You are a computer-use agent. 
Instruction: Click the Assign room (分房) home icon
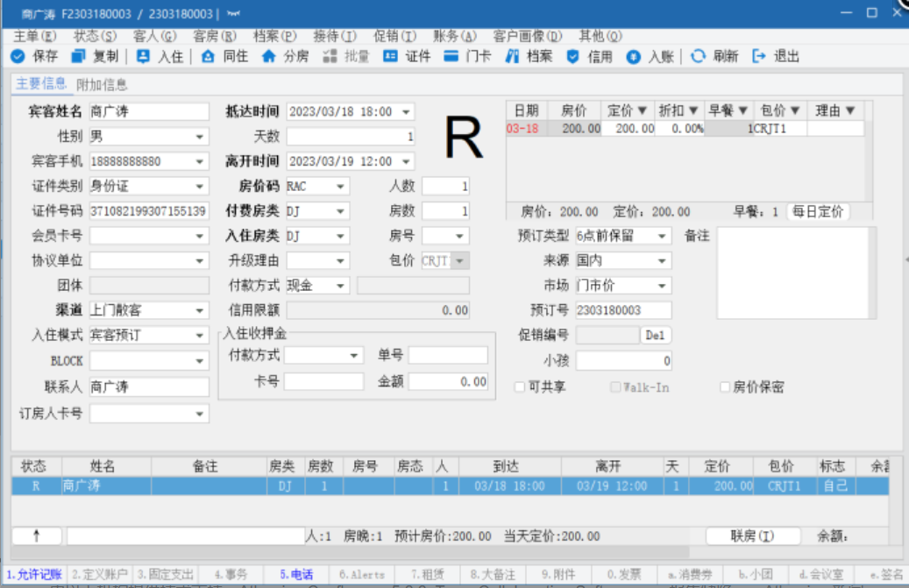tap(268, 56)
